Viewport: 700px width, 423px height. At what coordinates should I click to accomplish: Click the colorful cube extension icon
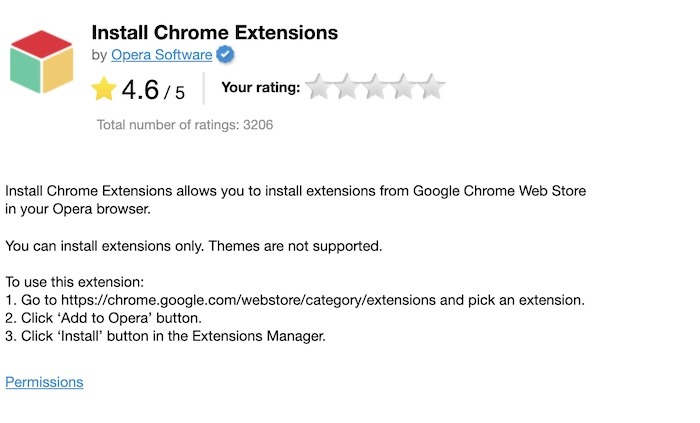coord(42,62)
